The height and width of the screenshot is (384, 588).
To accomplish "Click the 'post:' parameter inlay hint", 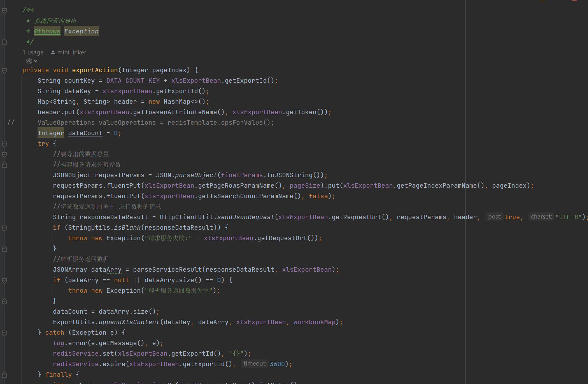I will tap(494, 217).
